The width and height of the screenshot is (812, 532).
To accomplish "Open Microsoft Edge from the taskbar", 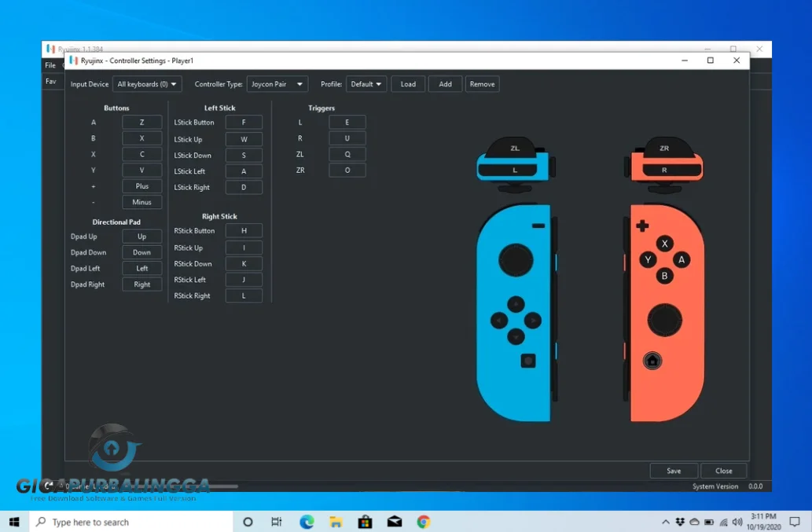I will (x=307, y=521).
